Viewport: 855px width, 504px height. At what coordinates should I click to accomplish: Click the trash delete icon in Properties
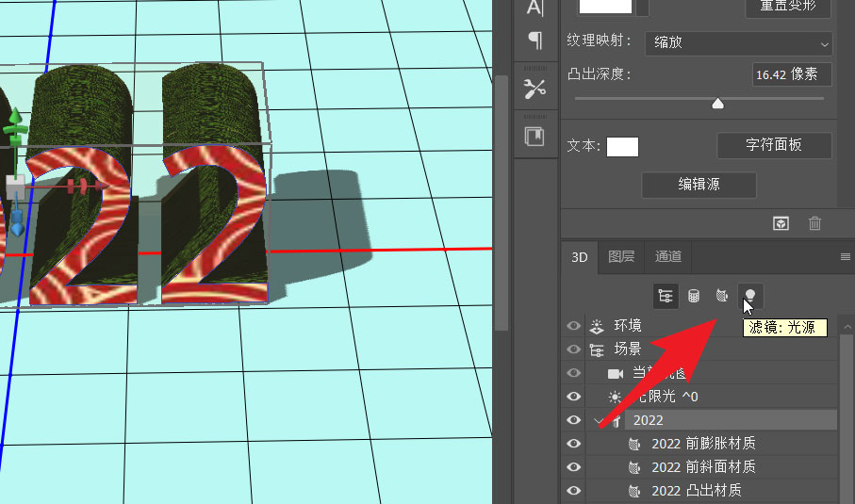coord(814,223)
